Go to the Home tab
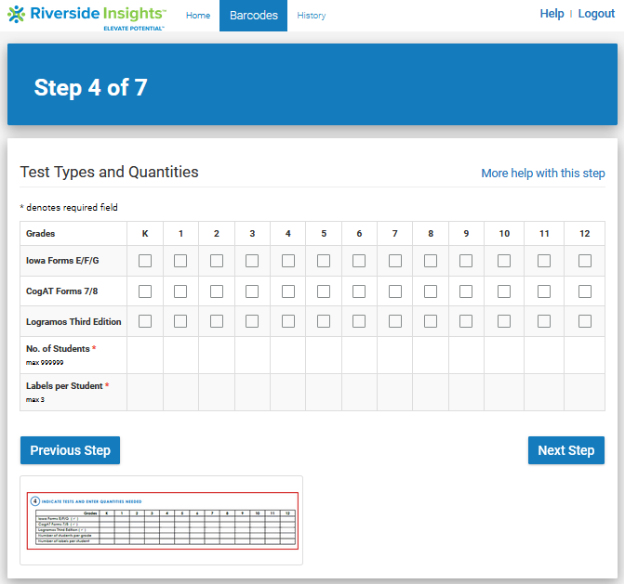Viewport: 624px width, 584px height. [x=198, y=16]
